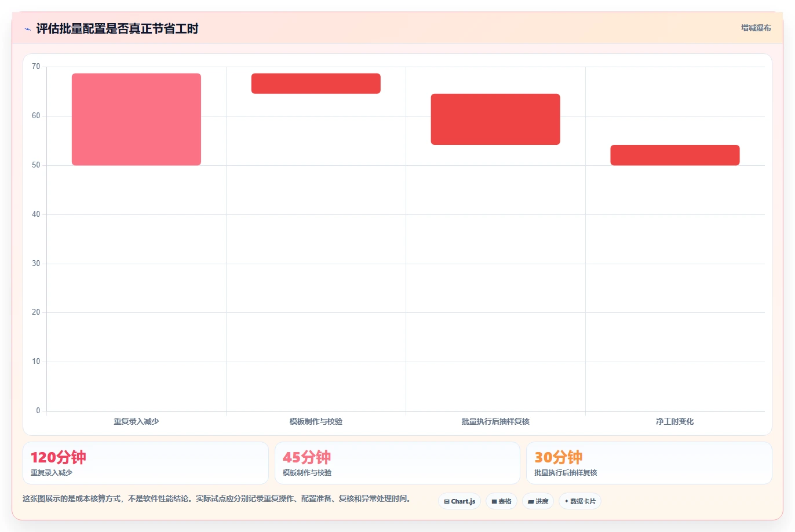The width and height of the screenshot is (795, 532).
Task: Click the x-axis label 批量执行后抽样复核
Action: 495,421
